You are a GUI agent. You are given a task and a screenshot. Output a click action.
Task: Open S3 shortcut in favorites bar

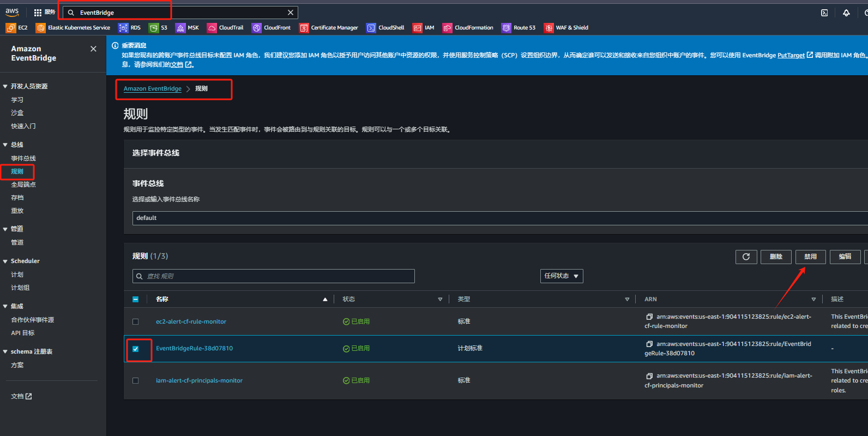coord(158,28)
